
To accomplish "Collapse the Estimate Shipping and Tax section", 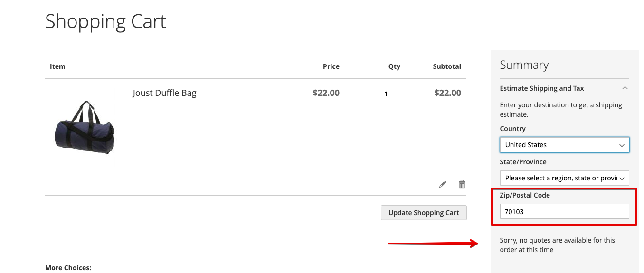I will tap(625, 88).
